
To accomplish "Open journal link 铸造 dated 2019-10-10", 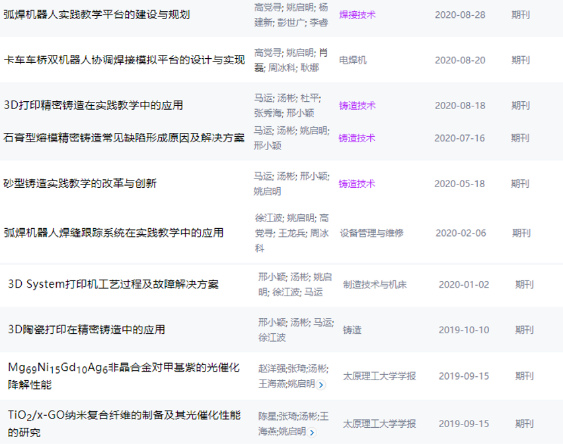I will 352,330.
